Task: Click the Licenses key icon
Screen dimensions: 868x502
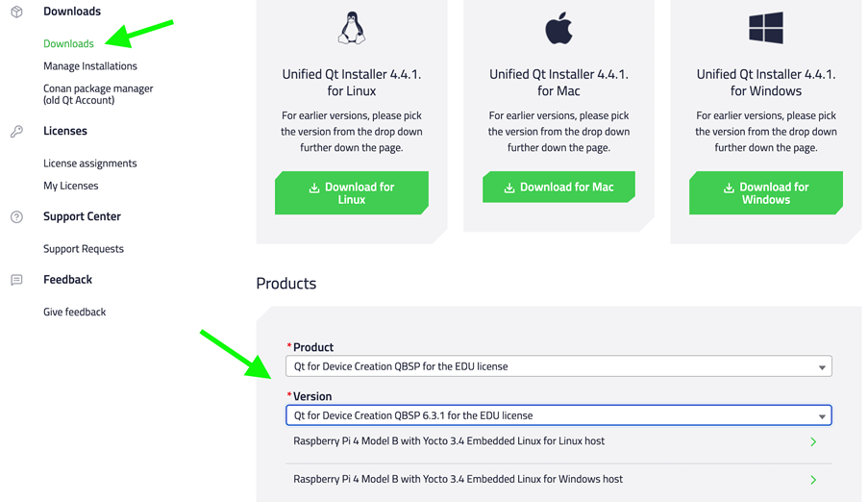Action: tap(16, 131)
